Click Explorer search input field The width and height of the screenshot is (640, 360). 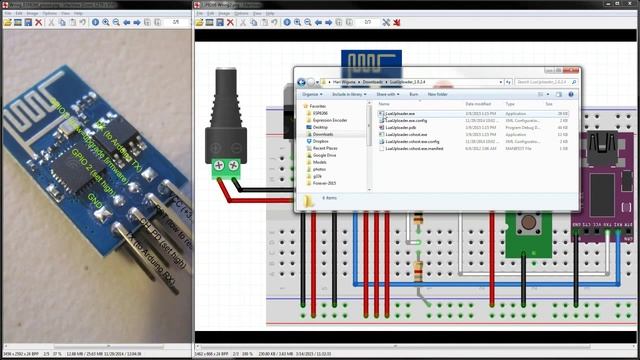(x=546, y=82)
